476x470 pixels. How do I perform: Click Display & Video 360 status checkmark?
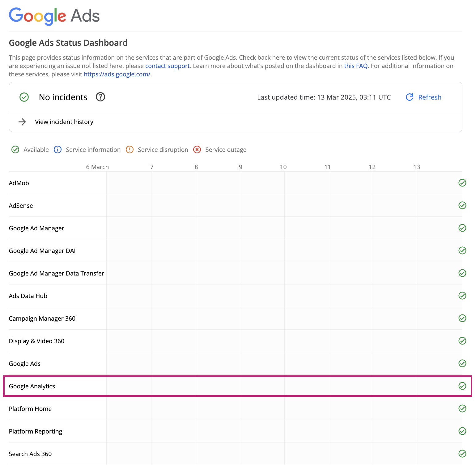click(x=462, y=341)
